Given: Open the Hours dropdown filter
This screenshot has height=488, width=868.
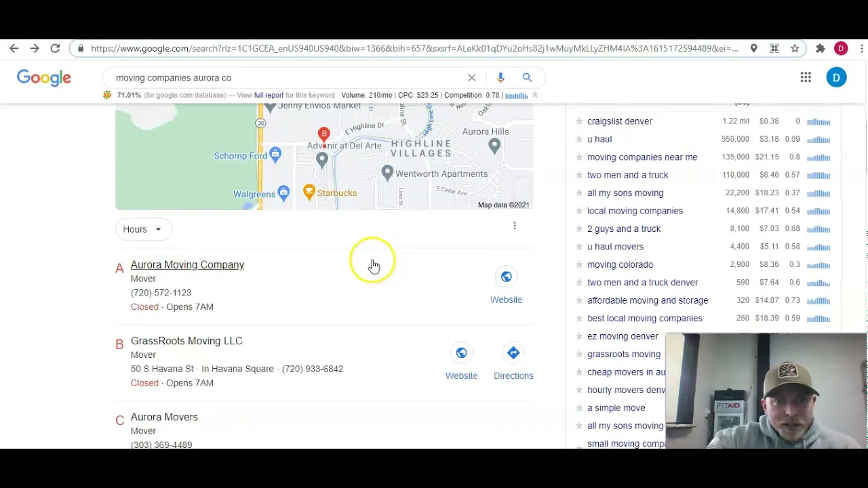Looking at the screenshot, I should pos(143,229).
